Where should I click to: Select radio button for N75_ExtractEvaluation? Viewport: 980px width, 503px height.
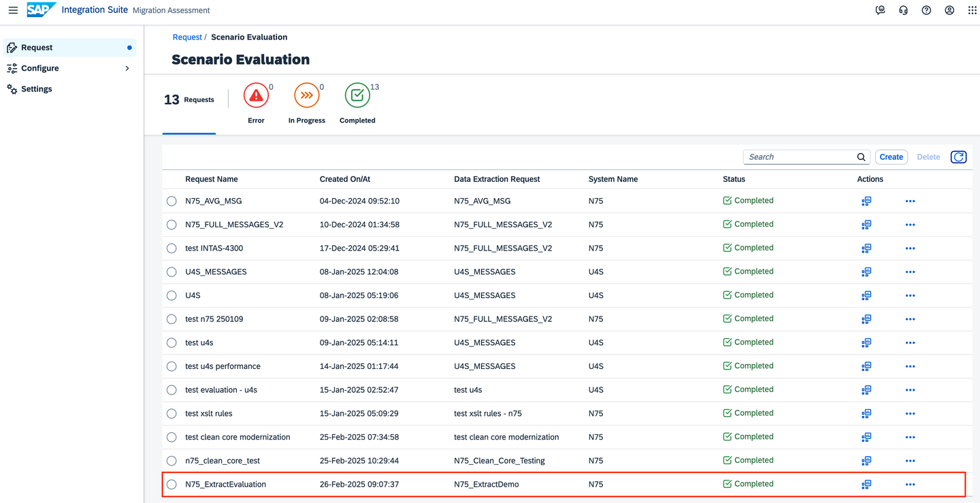(171, 485)
